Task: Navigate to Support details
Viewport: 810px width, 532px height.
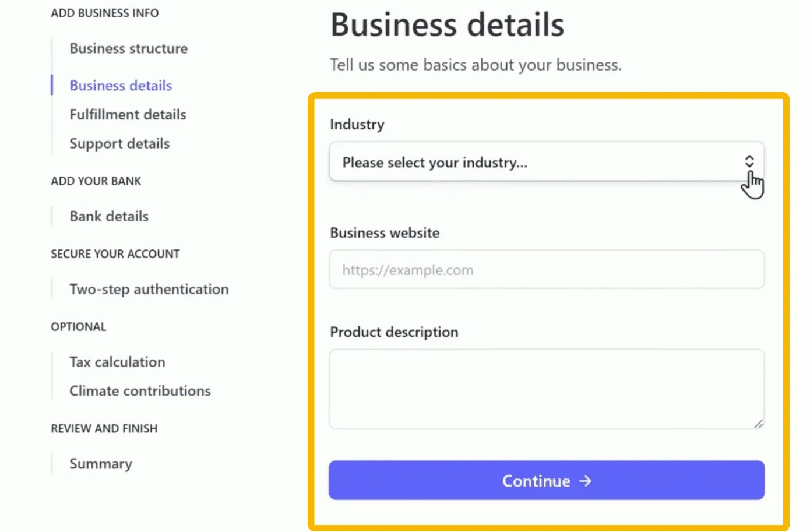Action: 119,144
